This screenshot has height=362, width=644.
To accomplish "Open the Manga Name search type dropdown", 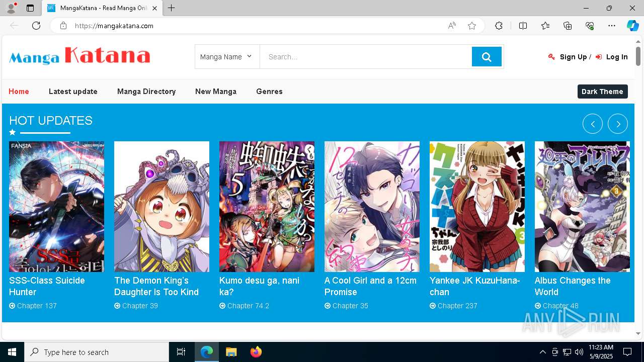I will pyautogui.click(x=227, y=57).
